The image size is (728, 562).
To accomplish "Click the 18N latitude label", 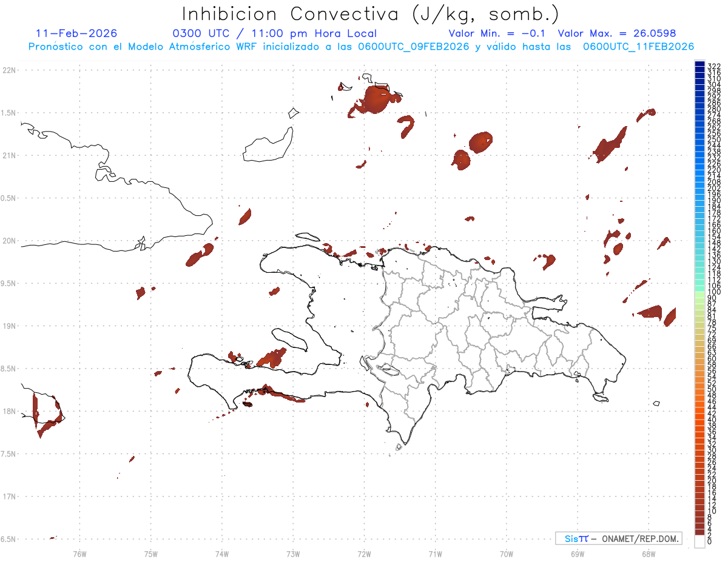I will pyautogui.click(x=9, y=411).
